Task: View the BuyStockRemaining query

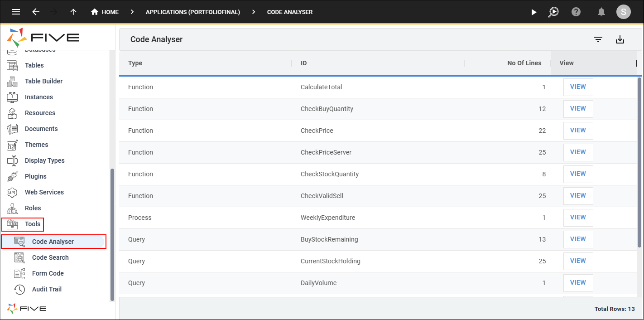Action: pos(578,239)
